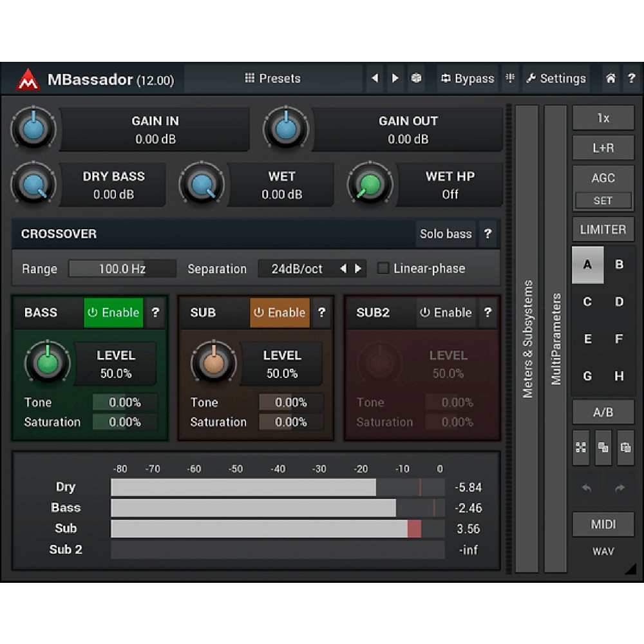Click the crossover Range 100.0 Hz slider

[122, 269]
